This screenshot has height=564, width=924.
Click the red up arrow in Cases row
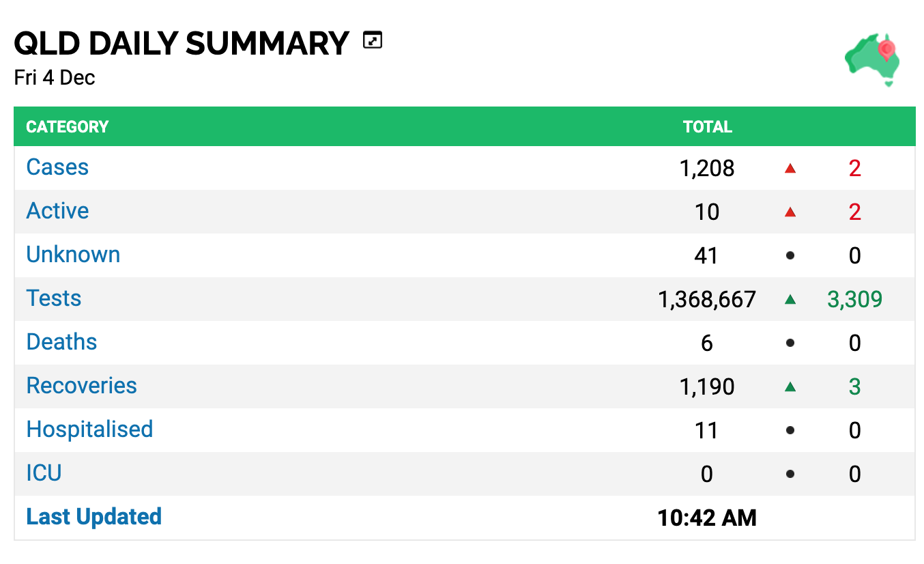(790, 168)
